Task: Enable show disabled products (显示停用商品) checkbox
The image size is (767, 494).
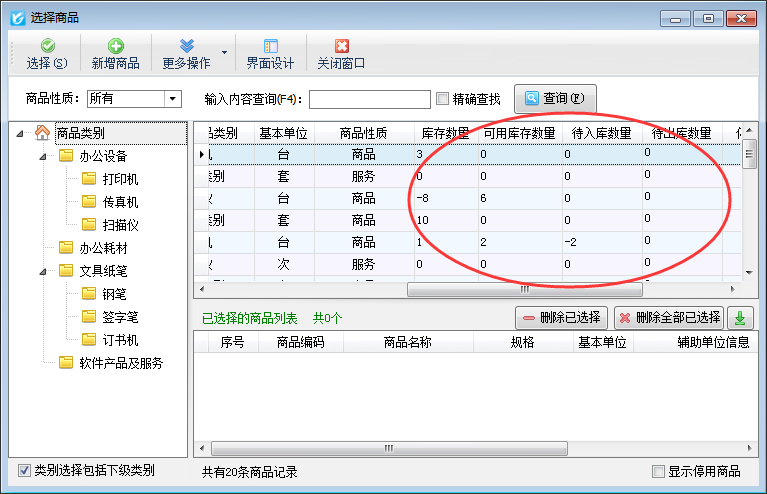Action: (x=658, y=472)
